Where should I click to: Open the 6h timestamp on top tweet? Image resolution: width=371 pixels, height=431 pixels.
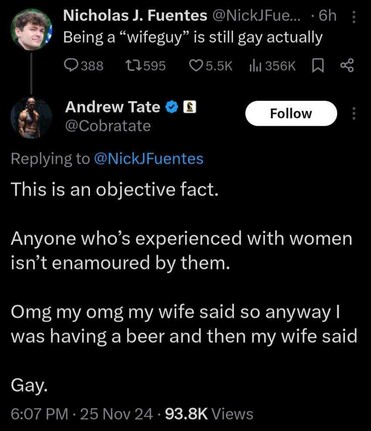coord(327,16)
